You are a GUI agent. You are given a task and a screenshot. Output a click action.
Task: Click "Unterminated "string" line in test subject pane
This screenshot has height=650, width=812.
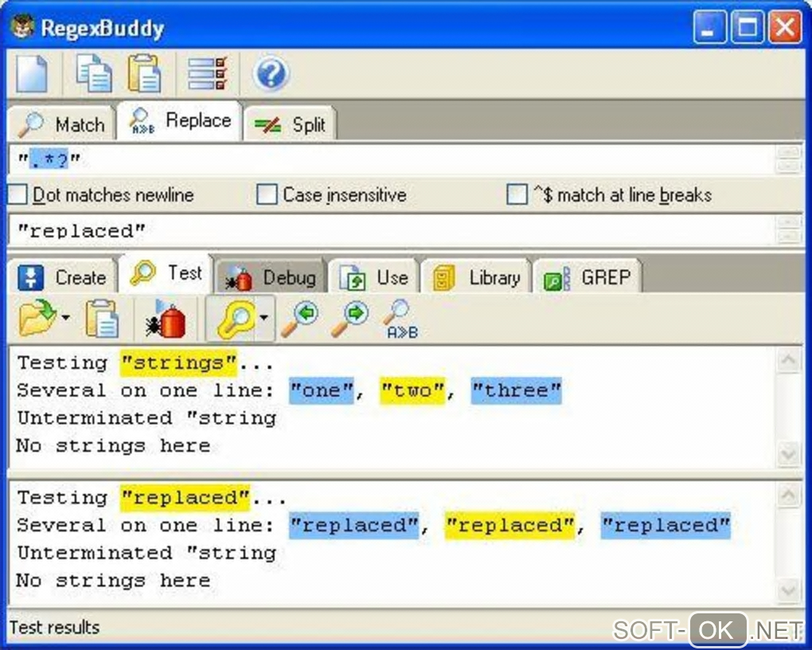pyautogui.click(x=146, y=417)
